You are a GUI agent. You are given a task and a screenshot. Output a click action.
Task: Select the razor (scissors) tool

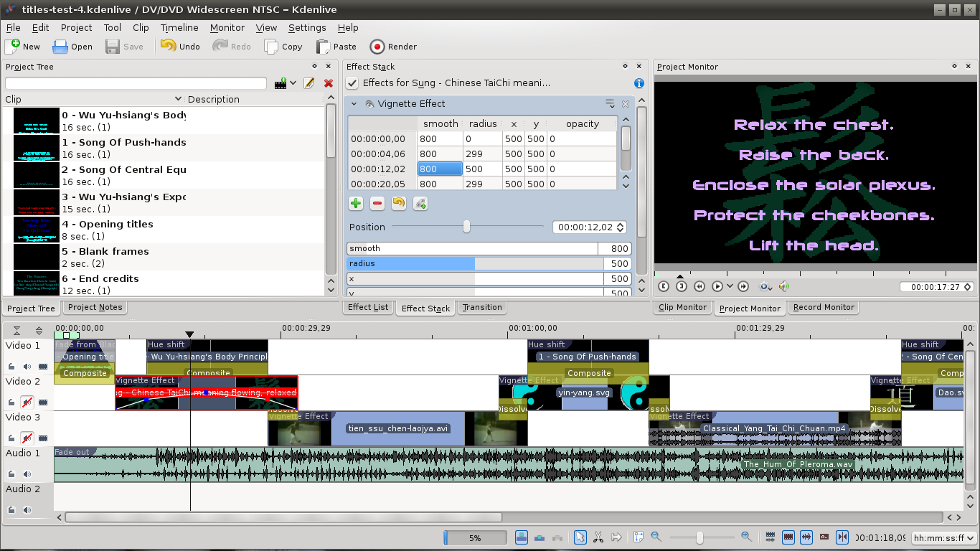pos(598,537)
